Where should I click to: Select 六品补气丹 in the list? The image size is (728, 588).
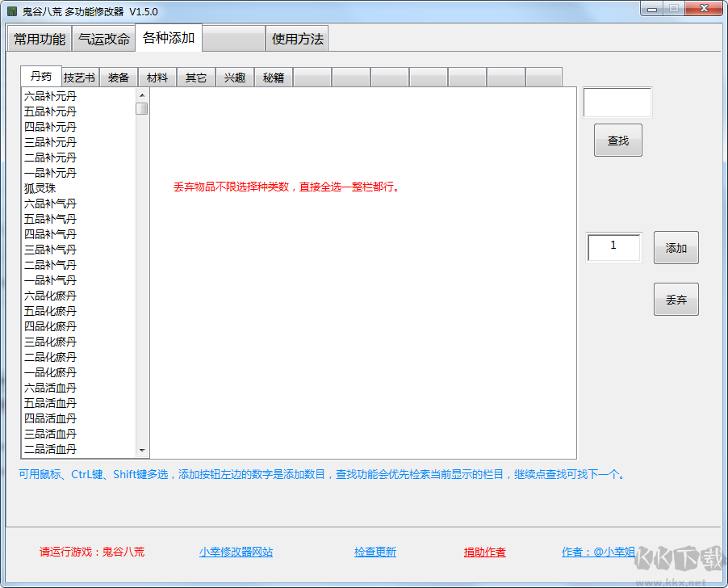click(50, 204)
